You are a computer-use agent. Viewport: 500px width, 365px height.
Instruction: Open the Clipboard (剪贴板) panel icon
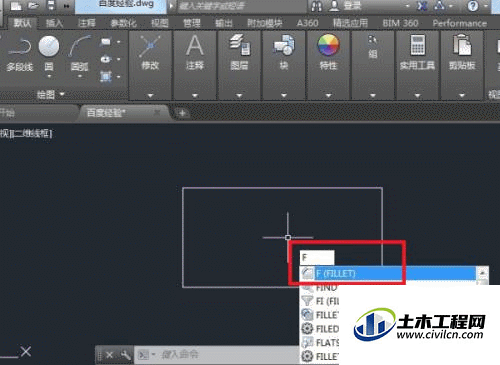(x=462, y=52)
